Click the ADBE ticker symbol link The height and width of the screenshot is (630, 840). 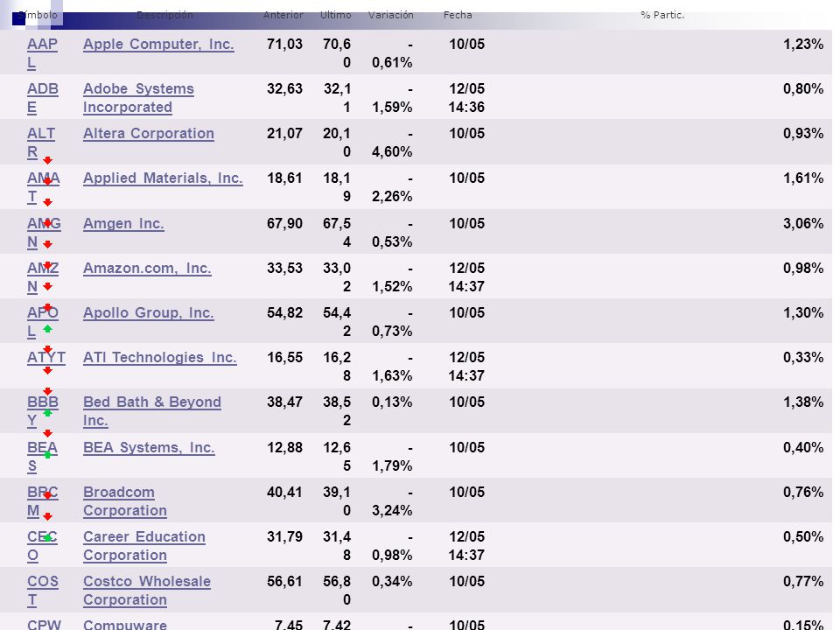pyautogui.click(x=42, y=98)
